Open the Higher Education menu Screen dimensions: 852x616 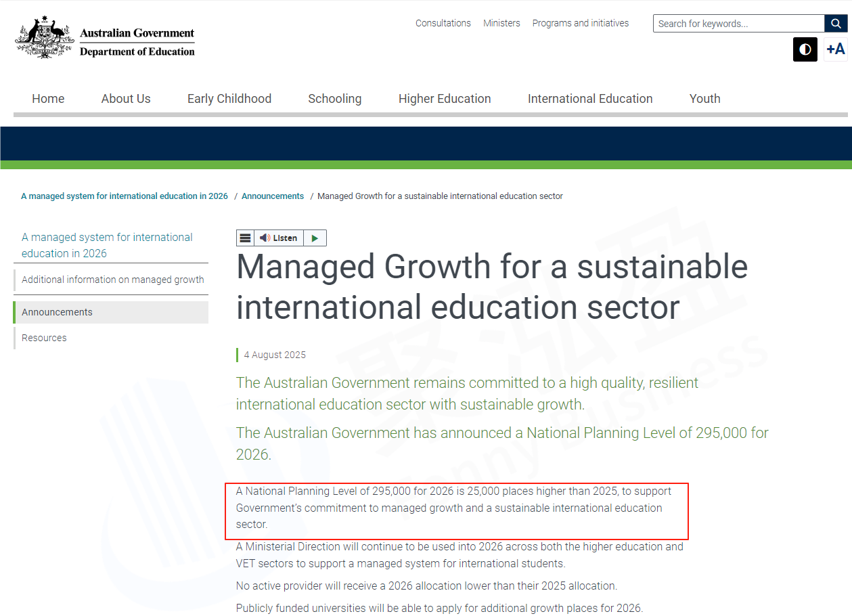coord(445,99)
